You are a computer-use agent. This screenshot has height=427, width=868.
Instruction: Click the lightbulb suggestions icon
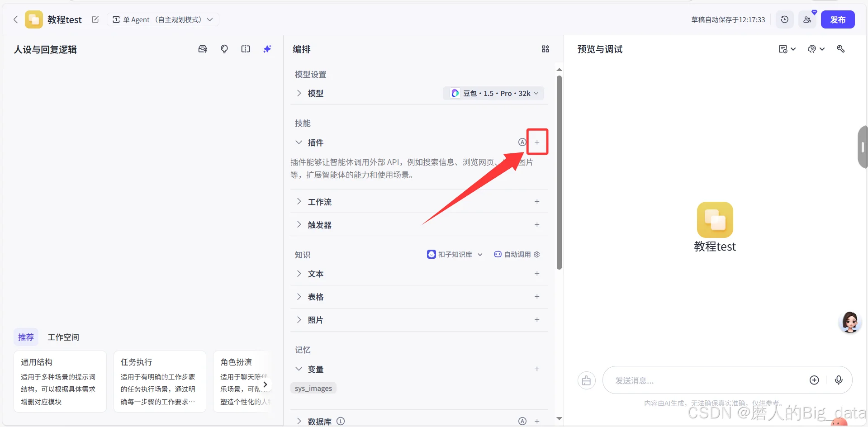click(224, 49)
